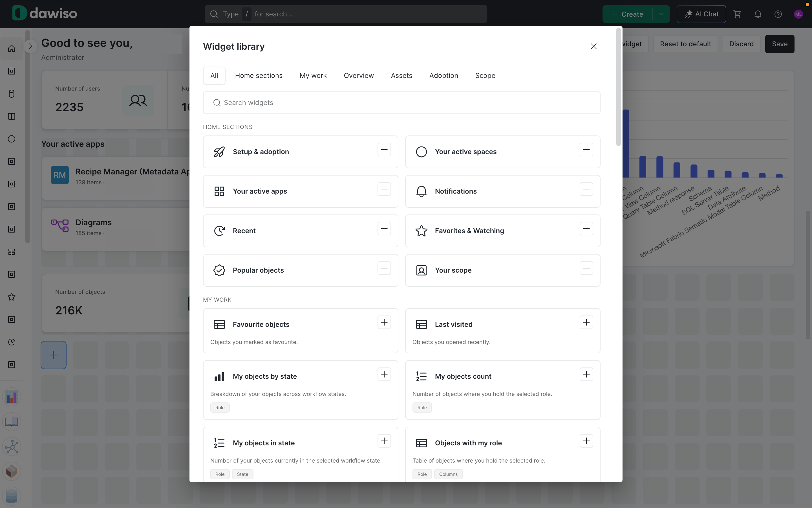The height and width of the screenshot is (508, 812).
Task: Open the Adoption tab
Action: tap(443, 76)
